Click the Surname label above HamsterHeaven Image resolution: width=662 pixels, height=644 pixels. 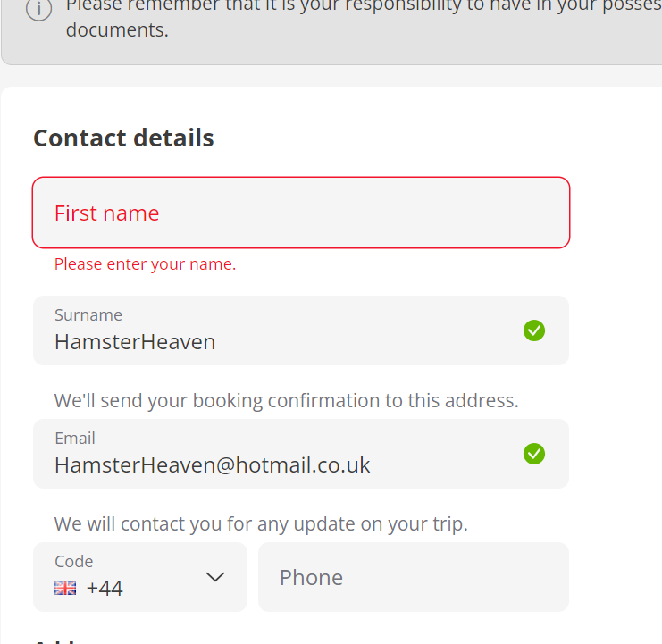(x=88, y=315)
